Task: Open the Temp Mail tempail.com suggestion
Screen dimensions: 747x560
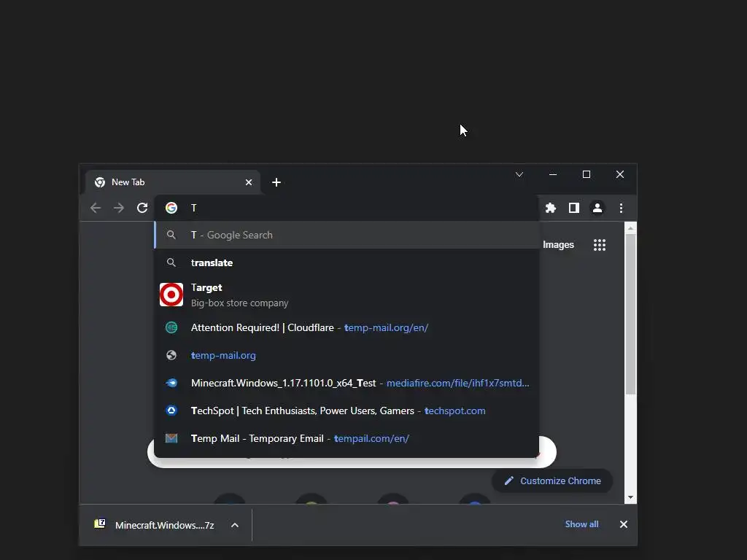Action: click(x=347, y=438)
